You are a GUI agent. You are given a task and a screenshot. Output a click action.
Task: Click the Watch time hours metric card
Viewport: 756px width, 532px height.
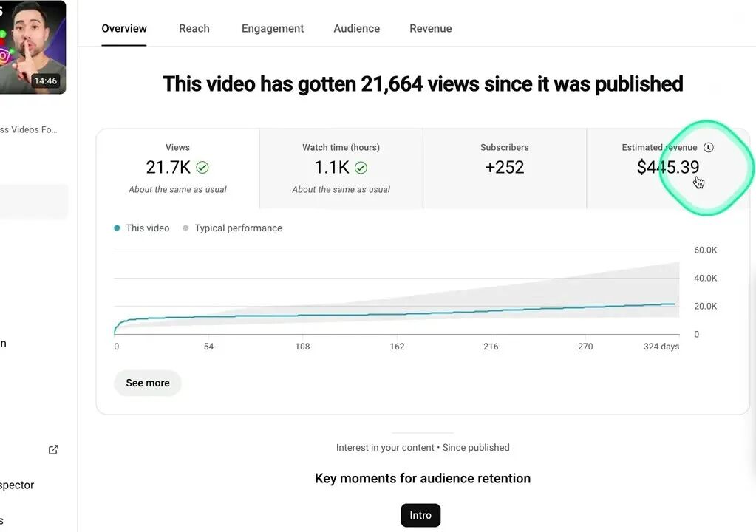(x=340, y=168)
